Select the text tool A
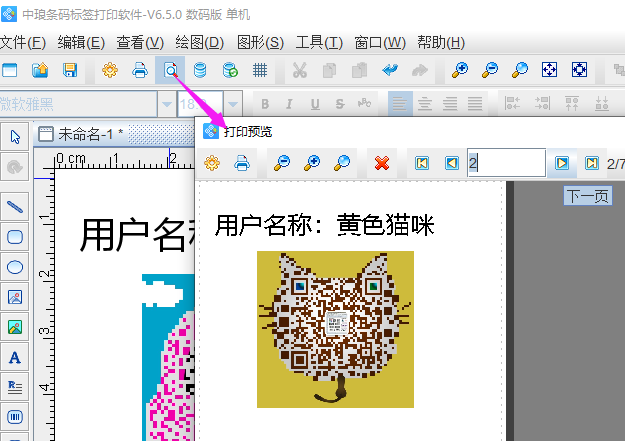The image size is (625, 441). click(15, 357)
